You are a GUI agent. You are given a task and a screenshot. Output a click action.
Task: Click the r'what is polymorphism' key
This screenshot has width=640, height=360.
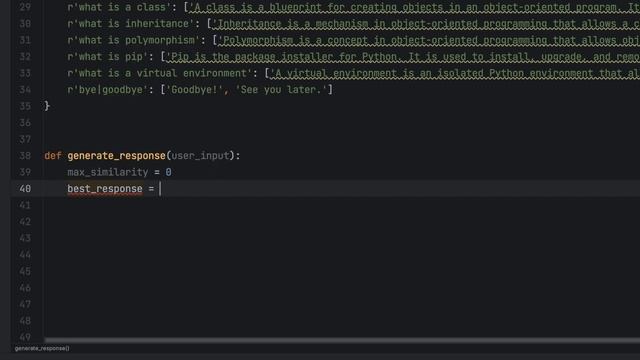click(134, 40)
